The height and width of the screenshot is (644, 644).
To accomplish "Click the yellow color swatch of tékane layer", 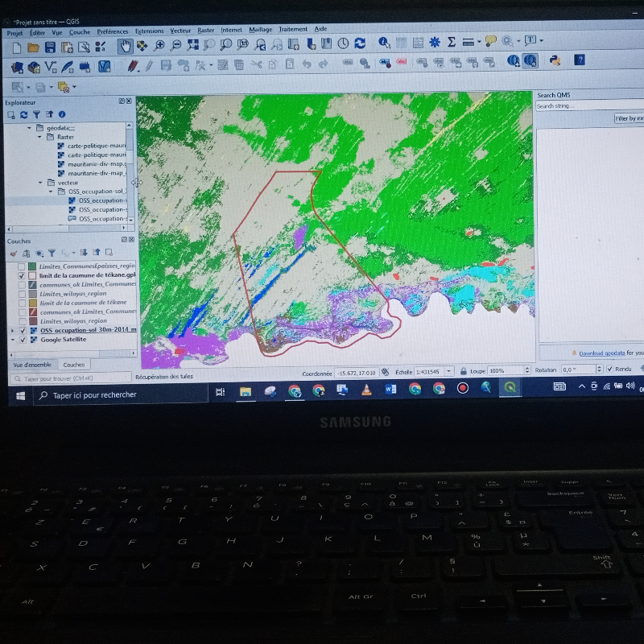I will tap(31, 303).
